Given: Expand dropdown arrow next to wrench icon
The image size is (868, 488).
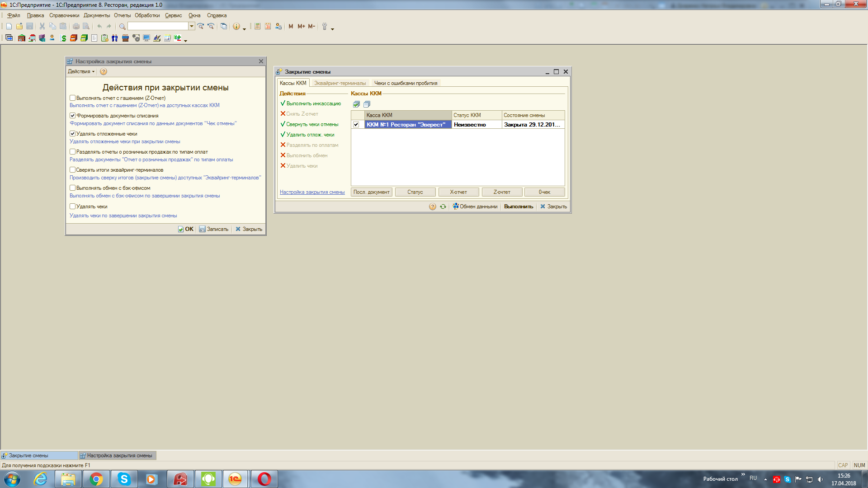Looking at the screenshot, I should pyautogui.click(x=333, y=28).
